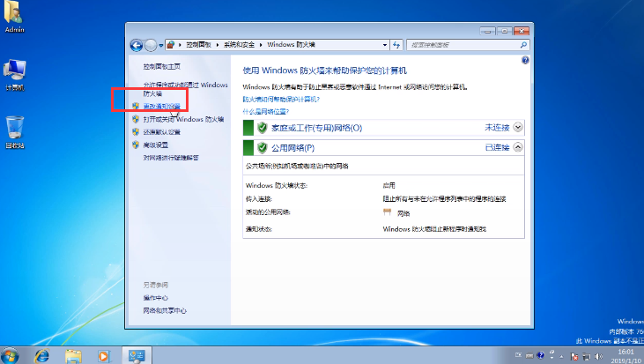Open Help with the blue question-mark icon
644x364 pixels.
pyautogui.click(x=525, y=61)
